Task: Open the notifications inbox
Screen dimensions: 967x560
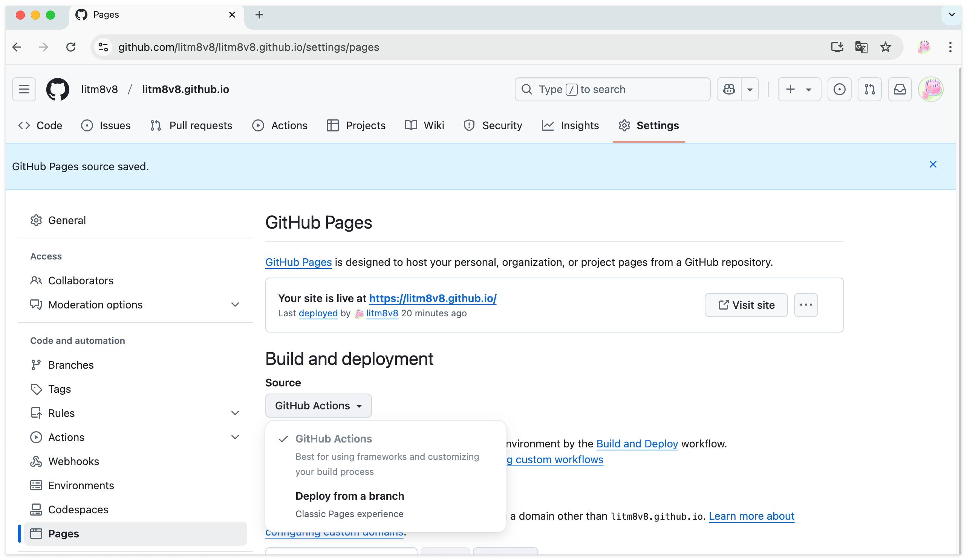Action: tap(900, 89)
